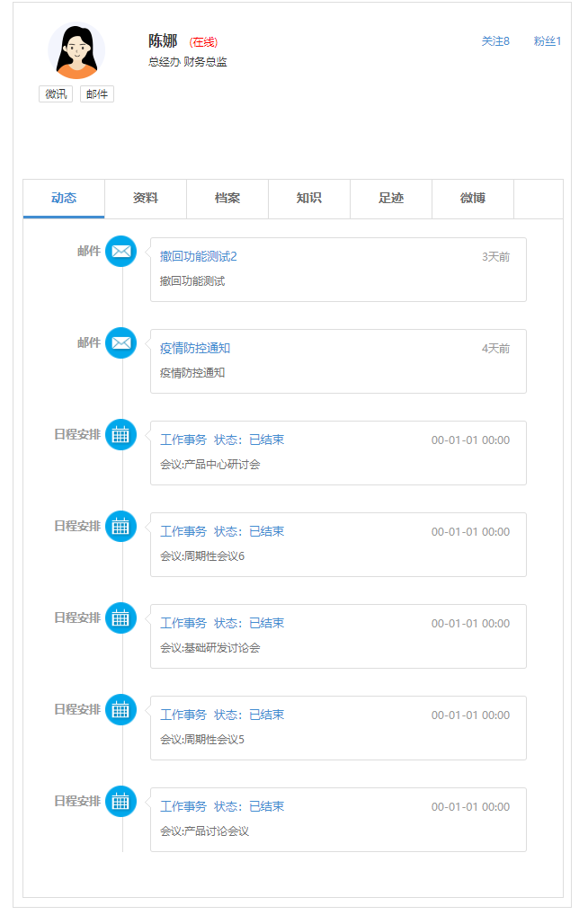This screenshot has height=924, width=588.
Task: Click calendar icon for 周期性会议5 entry
Action: tap(120, 710)
